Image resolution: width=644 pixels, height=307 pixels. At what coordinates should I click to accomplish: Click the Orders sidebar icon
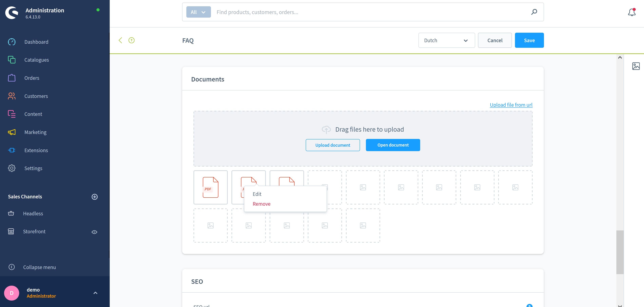click(11, 78)
